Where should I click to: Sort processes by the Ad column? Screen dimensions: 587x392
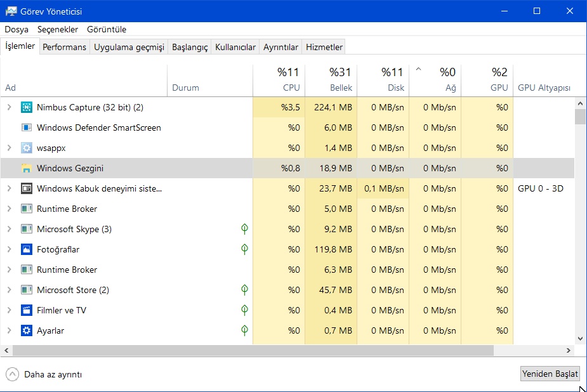(x=84, y=80)
